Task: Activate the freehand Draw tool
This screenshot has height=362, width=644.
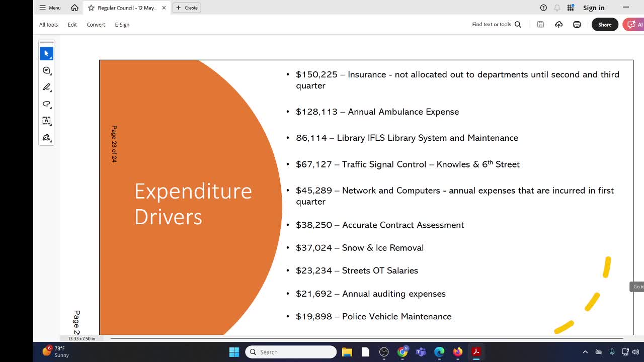Action: (x=46, y=104)
